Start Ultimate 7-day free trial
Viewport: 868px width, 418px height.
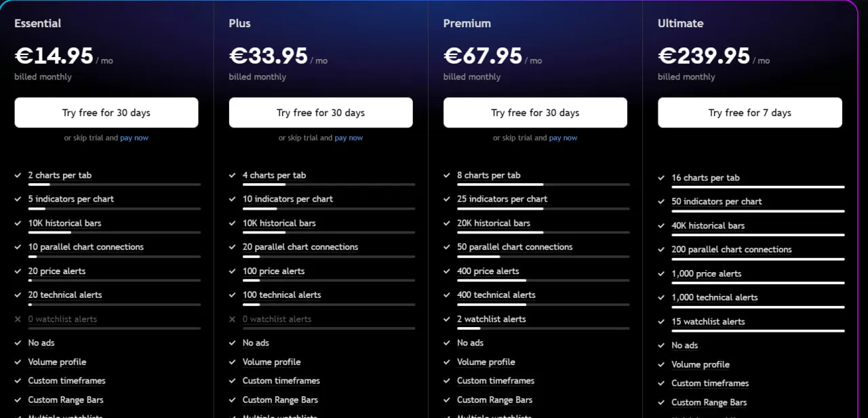pyautogui.click(x=750, y=113)
